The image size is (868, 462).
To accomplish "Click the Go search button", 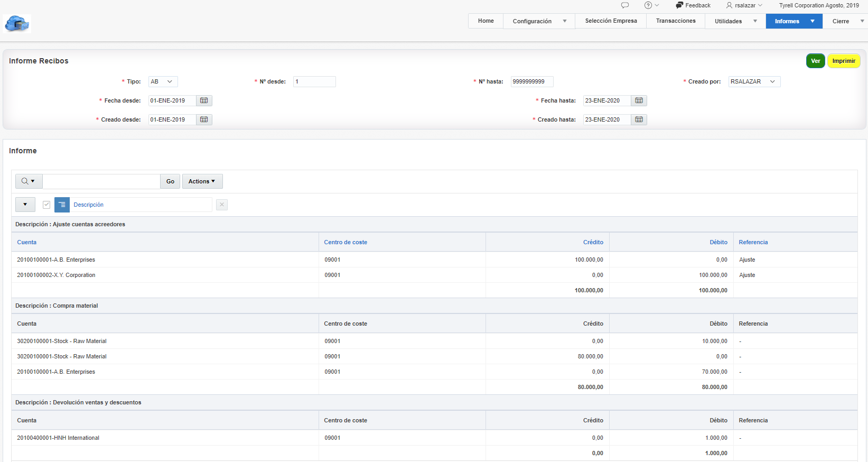I will pyautogui.click(x=170, y=181).
